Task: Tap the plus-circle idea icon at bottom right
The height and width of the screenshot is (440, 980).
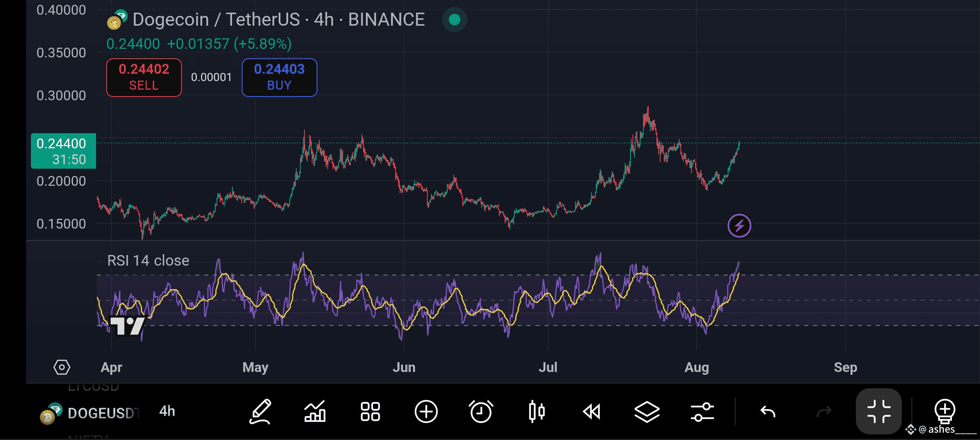Action: pyautogui.click(x=945, y=411)
